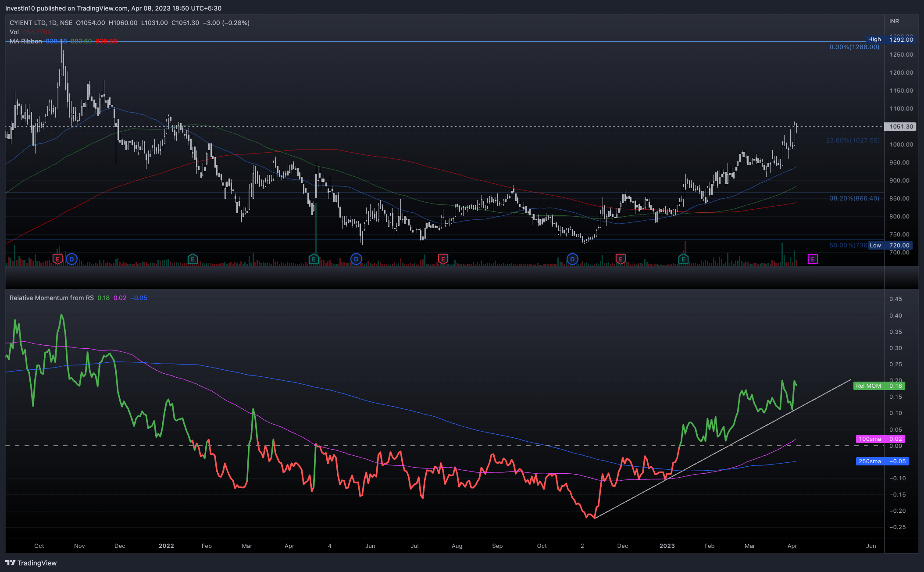Click the dividend D marker before June 2022
This screenshot has width=924, height=572.
[x=356, y=259]
